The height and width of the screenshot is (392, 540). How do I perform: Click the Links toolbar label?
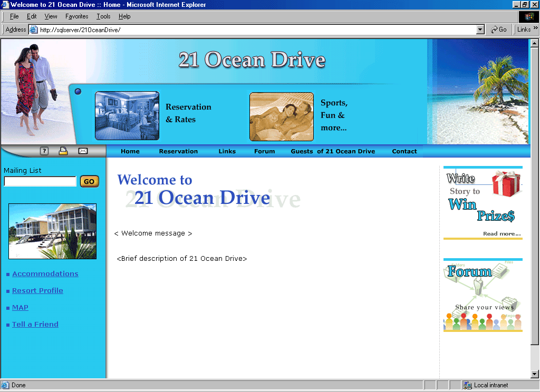(x=524, y=30)
